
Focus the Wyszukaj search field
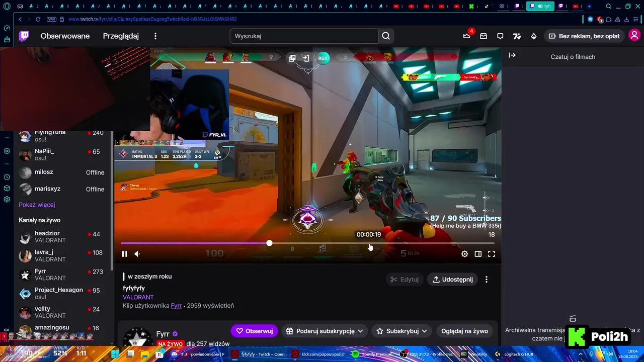304,36
